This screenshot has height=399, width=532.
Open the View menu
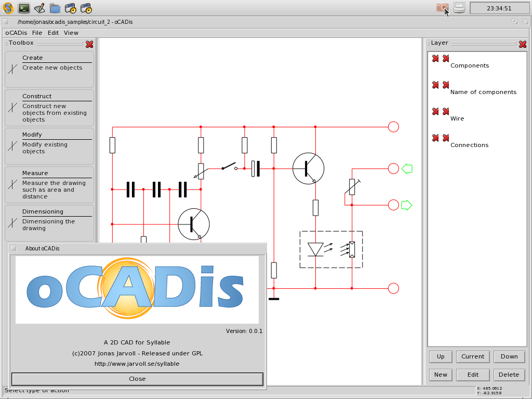click(71, 33)
